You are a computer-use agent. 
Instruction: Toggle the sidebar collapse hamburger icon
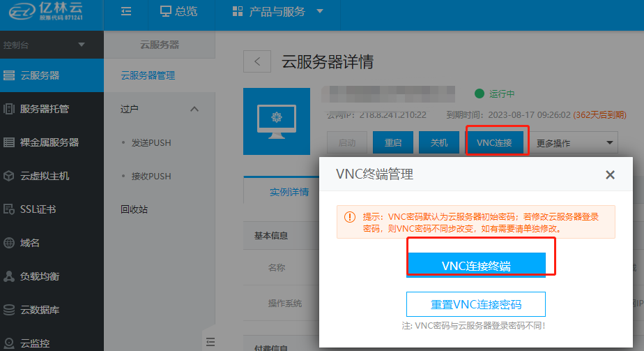pos(126,11)
